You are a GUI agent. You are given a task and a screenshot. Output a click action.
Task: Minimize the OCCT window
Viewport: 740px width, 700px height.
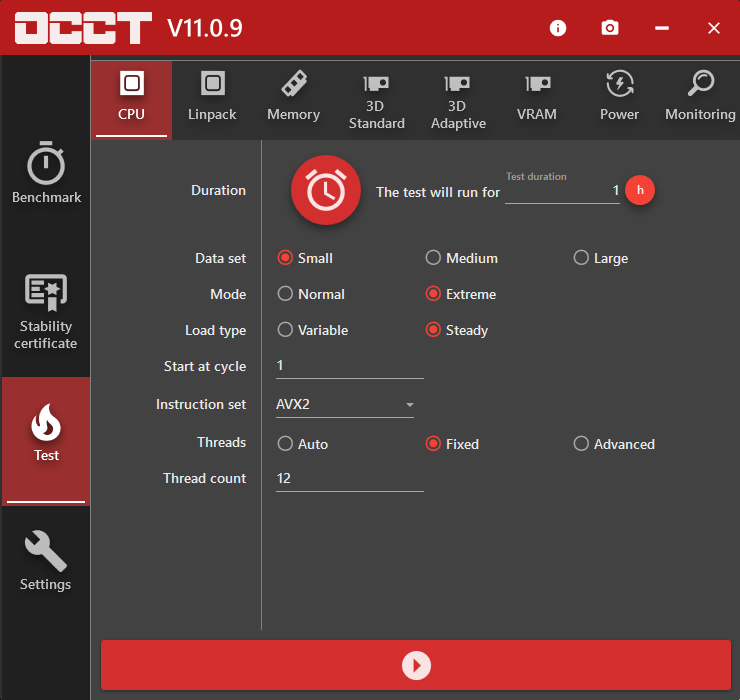coord(662,28)
